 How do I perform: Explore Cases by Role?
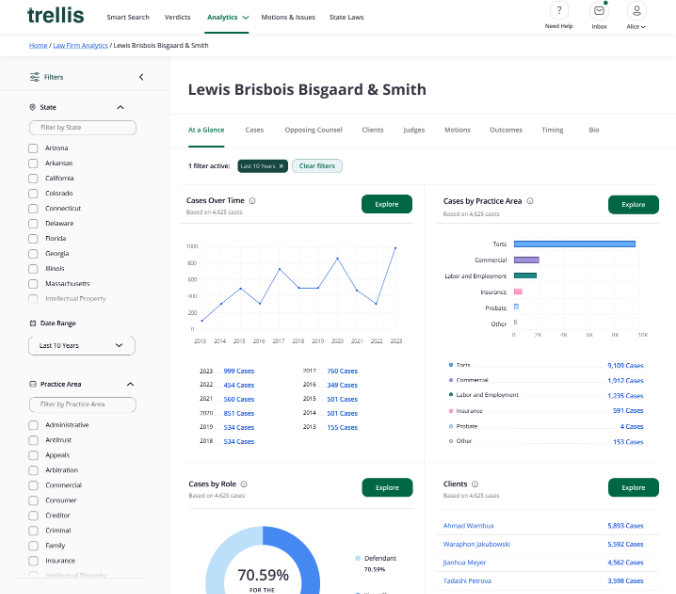point(387,488)
